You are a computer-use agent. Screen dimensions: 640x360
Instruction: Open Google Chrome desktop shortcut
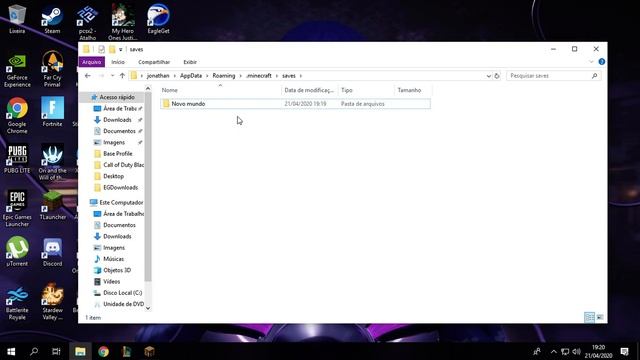[x=17, y=116]
